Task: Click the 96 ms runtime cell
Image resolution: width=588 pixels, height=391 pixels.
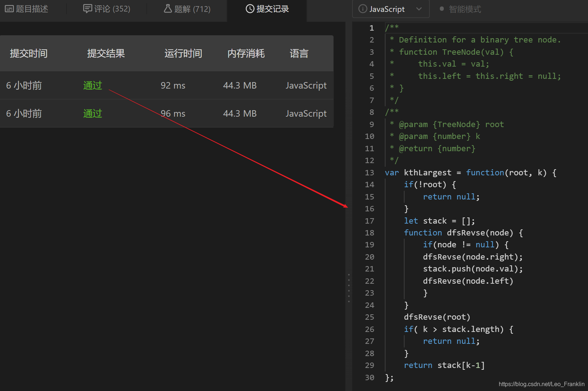Action: click(x=173, y=113)
